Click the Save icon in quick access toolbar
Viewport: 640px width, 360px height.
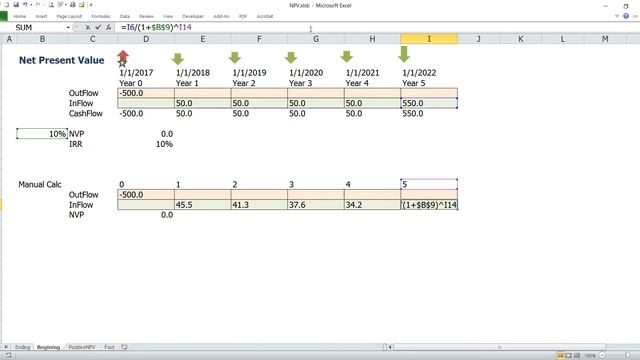(x=16, y=5)
